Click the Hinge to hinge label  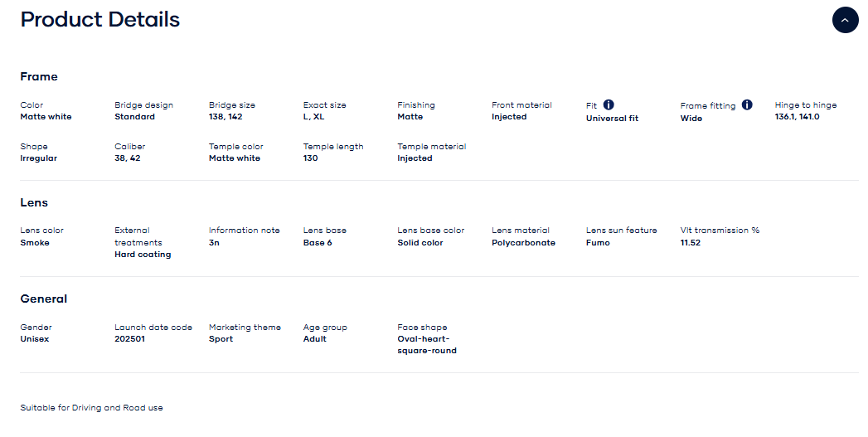click(806, 105)
